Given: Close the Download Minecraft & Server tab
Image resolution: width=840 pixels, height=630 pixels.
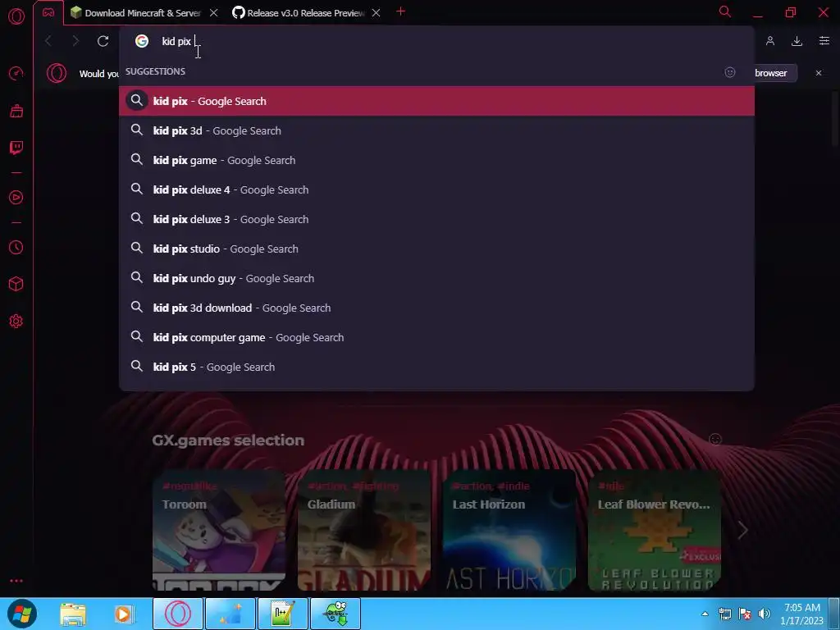Looking at the screenshot, I should click(214, 13).
